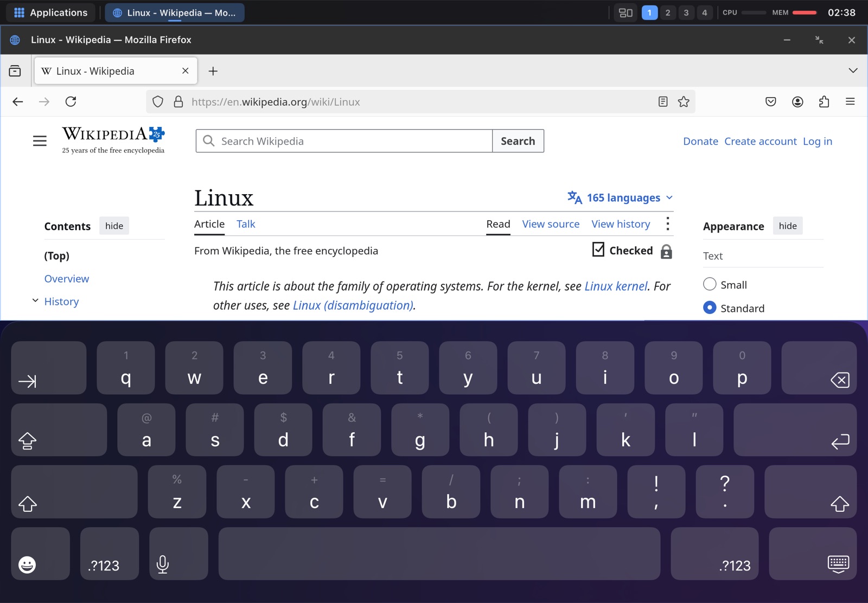Switch to left .?123 symbols layout
Viewport: 868px width, 603px height.
(110, 554)
